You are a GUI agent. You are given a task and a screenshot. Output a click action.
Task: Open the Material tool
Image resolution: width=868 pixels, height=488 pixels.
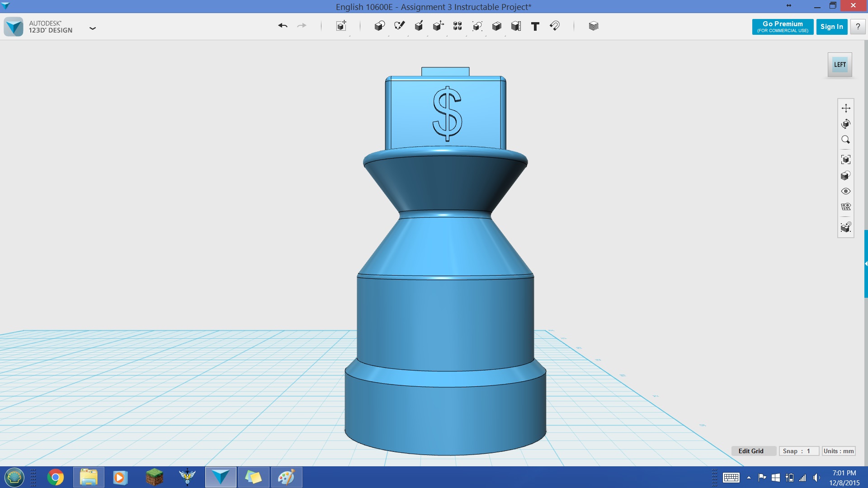click(x=594, y=26)
